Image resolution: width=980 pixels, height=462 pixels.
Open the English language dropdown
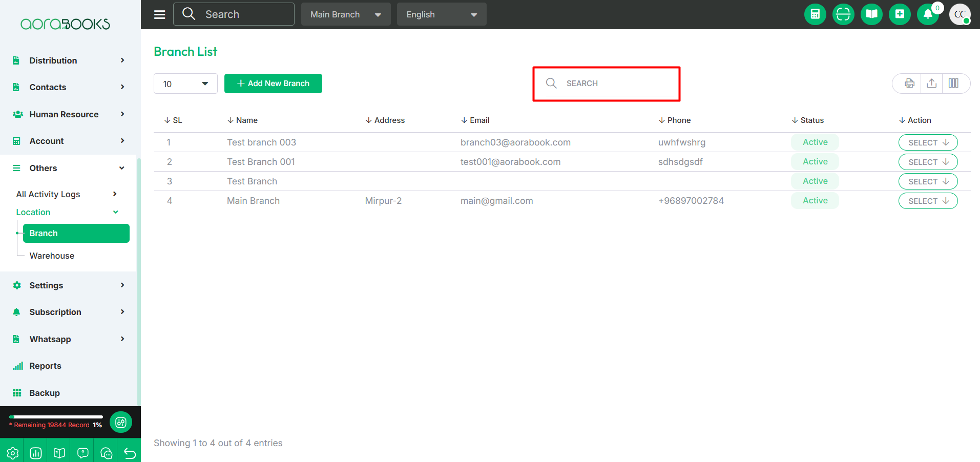(442, 14)
